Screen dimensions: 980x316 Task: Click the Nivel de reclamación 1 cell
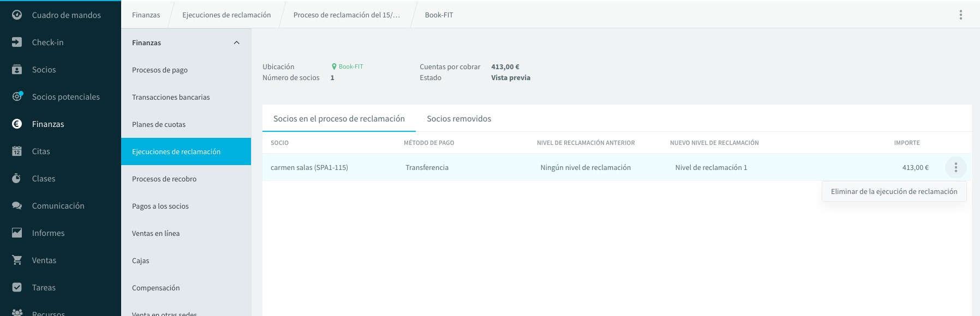click(711, 167)
